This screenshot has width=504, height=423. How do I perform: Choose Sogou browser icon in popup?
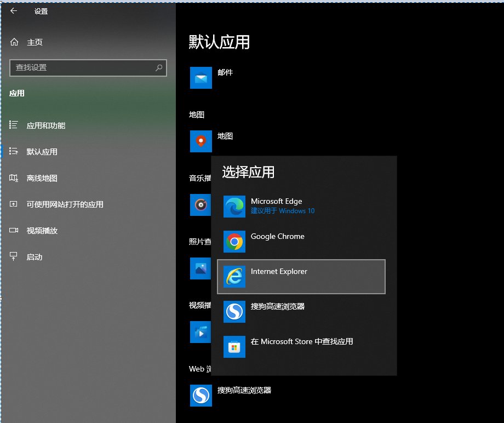pyautogui.click(x=234, y=311)
